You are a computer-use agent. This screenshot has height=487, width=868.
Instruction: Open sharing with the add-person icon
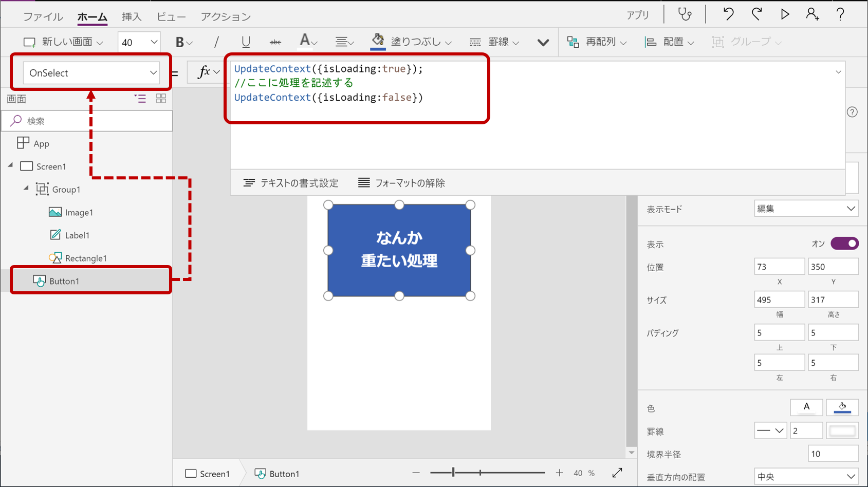click(813, 14)
